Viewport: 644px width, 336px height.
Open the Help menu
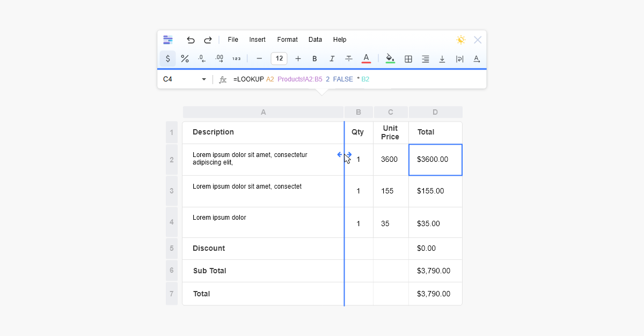340,40
